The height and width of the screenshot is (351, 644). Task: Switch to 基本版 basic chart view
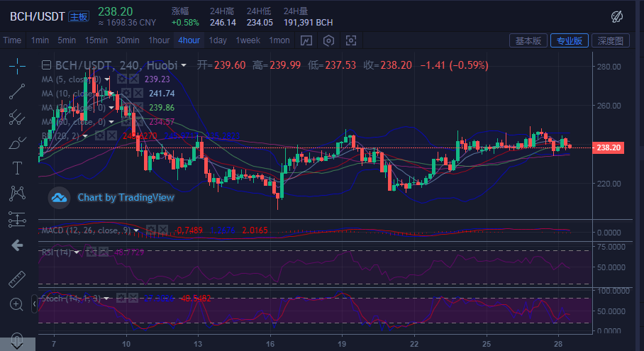[528, 40]
